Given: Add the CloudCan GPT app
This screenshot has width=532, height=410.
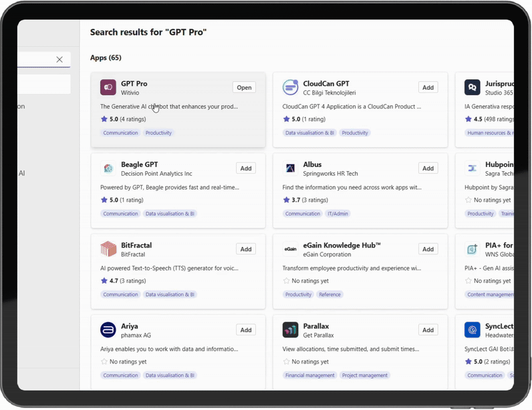Looking at the screenshot, I should pos(428,87).
